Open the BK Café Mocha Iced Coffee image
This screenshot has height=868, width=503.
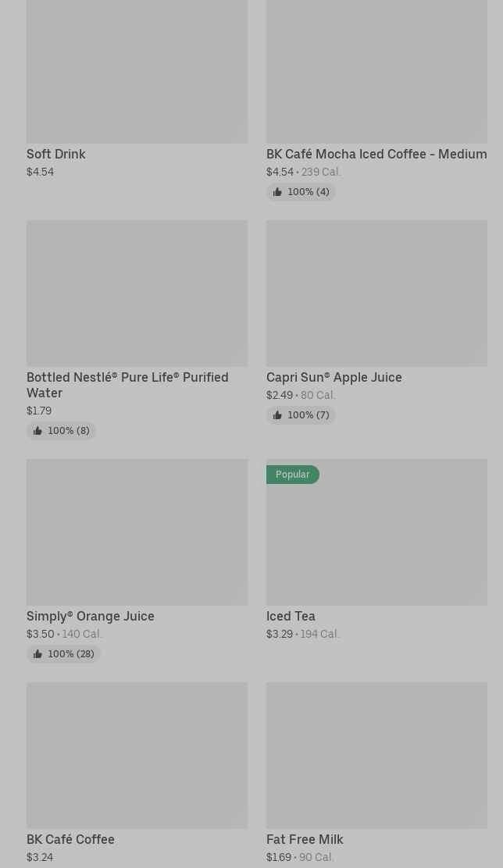[x=376, y=70]
